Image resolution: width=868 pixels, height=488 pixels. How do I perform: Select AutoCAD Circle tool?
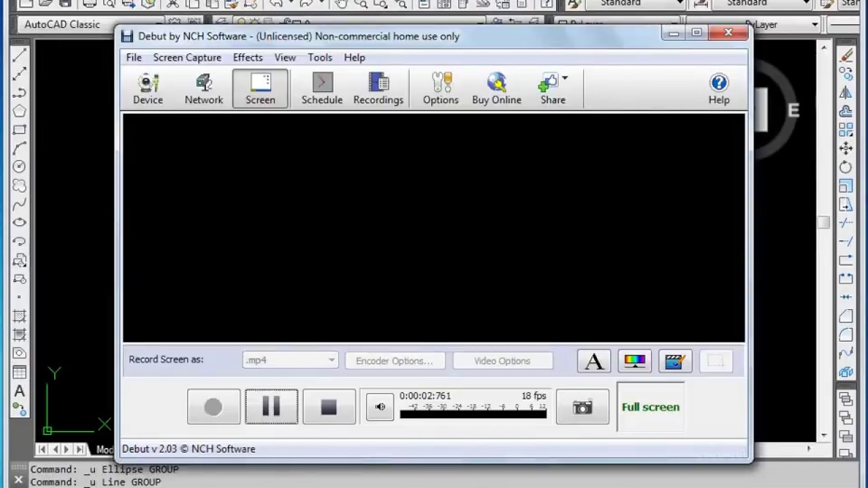click(x=19, y=166)
